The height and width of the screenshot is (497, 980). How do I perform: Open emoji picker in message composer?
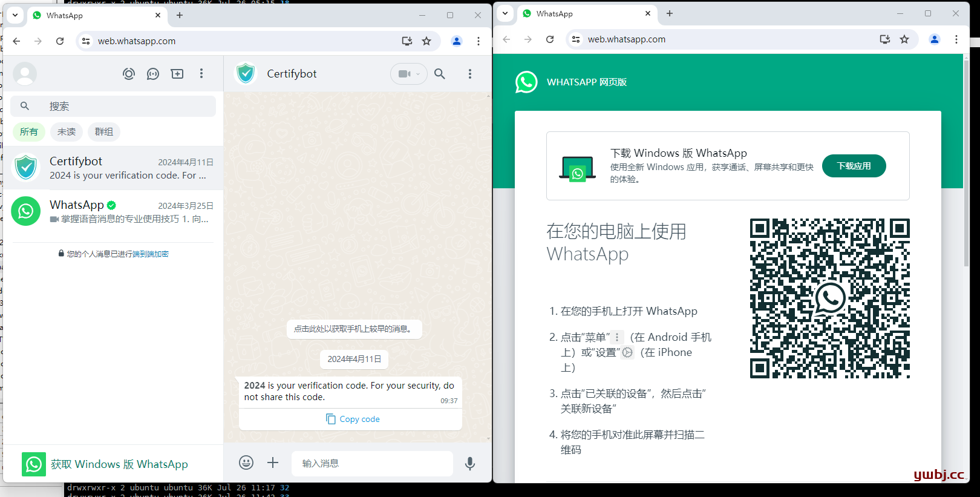click(x=246, y=462)
